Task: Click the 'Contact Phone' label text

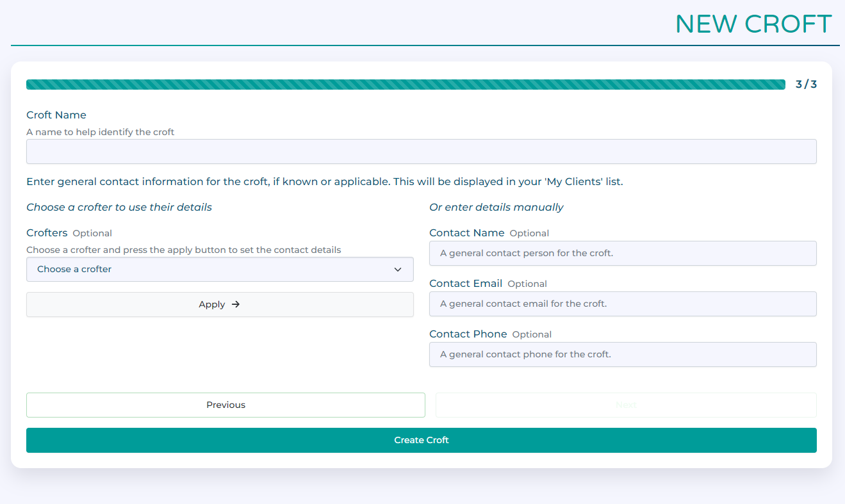Action: click(x=468, y=334)
